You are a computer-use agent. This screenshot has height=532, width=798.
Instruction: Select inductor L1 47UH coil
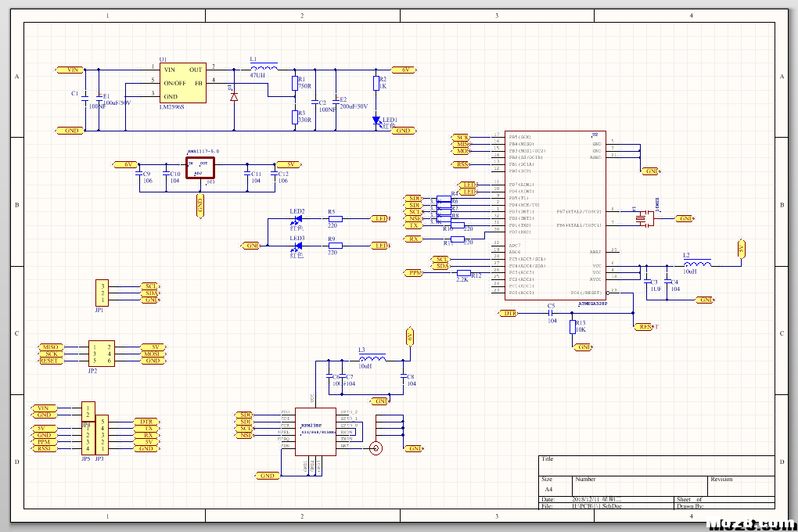pyautogui.click(x=264, y=67)
